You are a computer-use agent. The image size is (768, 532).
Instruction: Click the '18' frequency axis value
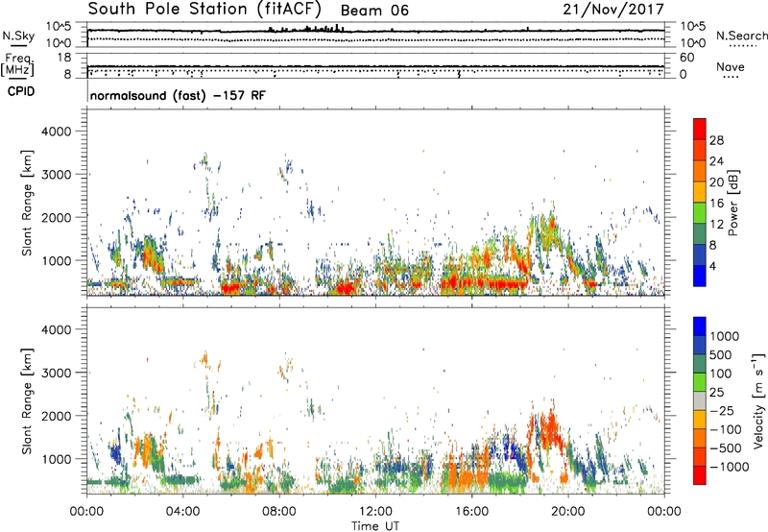(64, 58)
